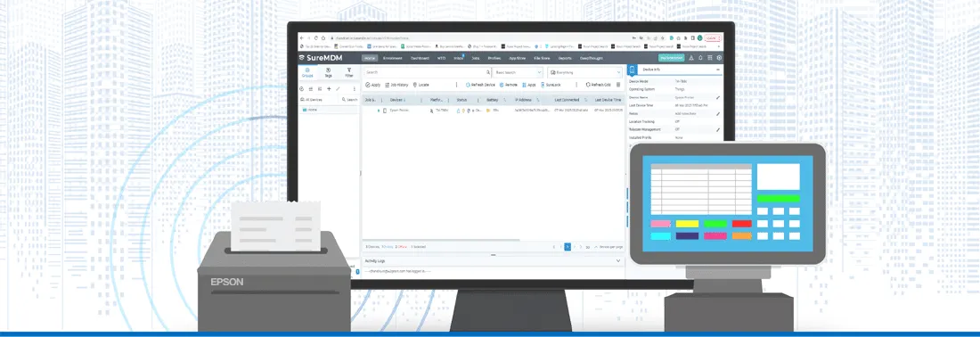Click Refresh Device
Image resolution: width=980 pixels, height=337 pixels.
(480, 85)
